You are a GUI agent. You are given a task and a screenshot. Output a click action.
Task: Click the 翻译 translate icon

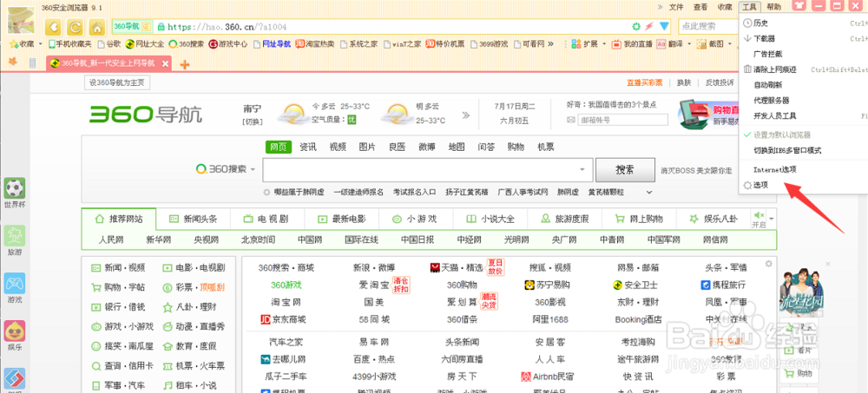(661, 43)
